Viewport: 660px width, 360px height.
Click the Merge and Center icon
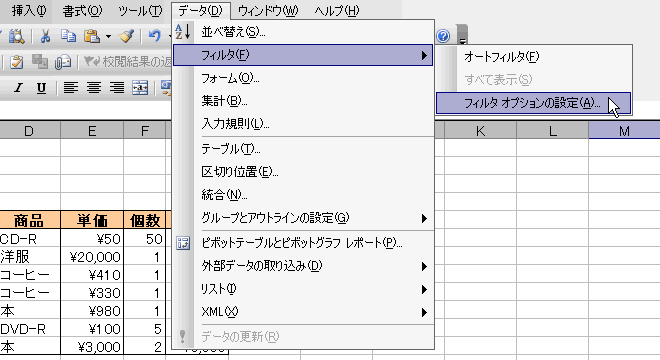140,88
